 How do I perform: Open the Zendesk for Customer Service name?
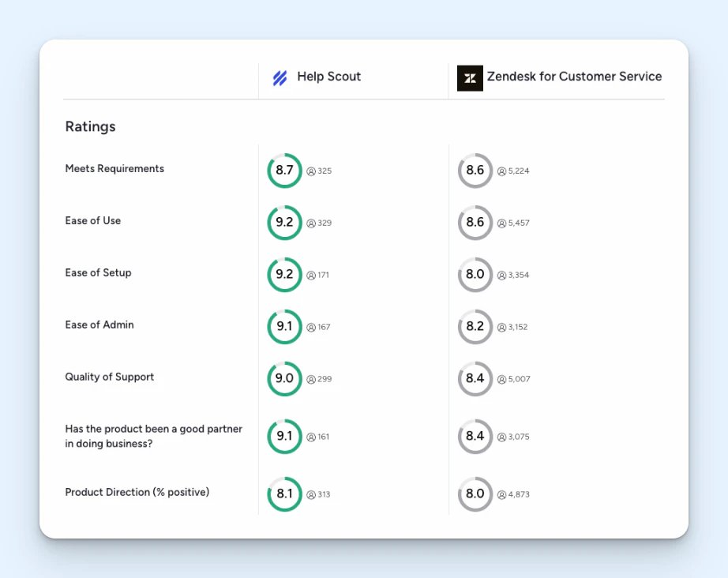(574, 77)
